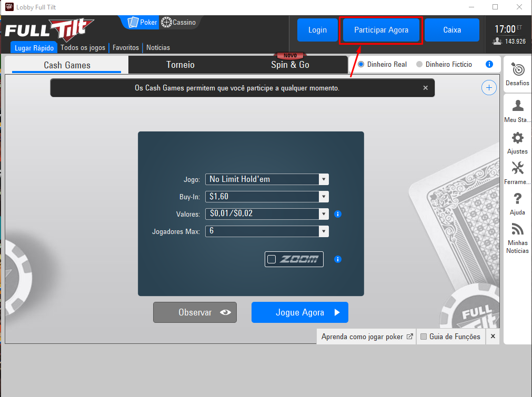This screenshot has width=532, height=397.
Task: Enable the Zoom checkbox
Action: [272, 259]
